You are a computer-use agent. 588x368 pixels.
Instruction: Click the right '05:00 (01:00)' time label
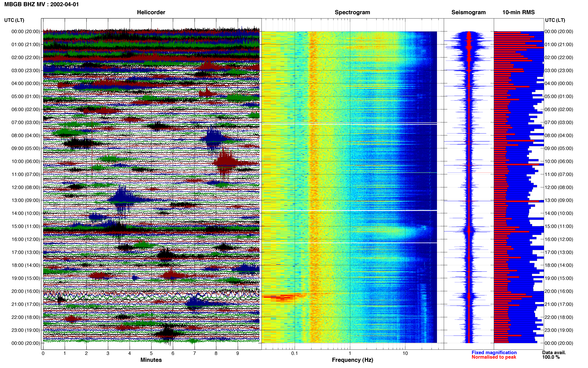pyautogui.click(x=559, y=97)
